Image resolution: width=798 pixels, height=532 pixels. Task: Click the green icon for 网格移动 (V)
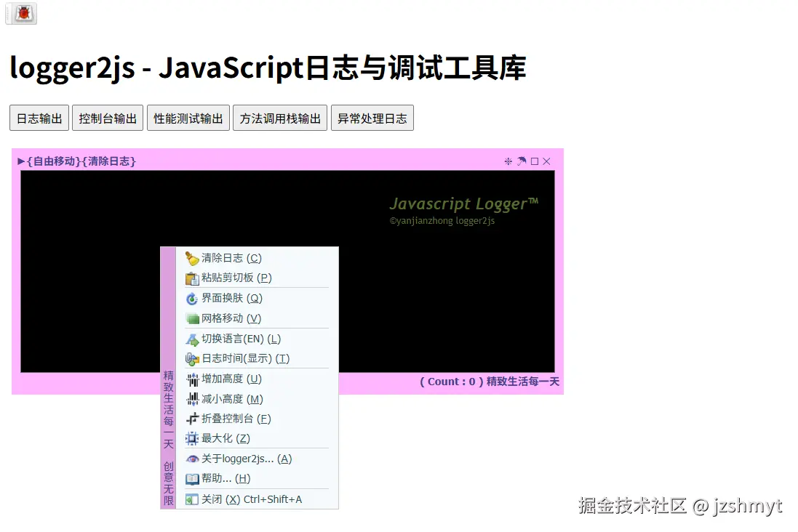[x=192, y=319]
